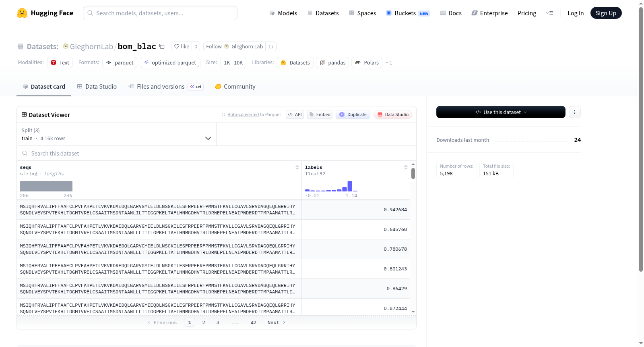Open the Models page
The height and width of the screenshot is (347, 644).
click(x=283, y=13)
